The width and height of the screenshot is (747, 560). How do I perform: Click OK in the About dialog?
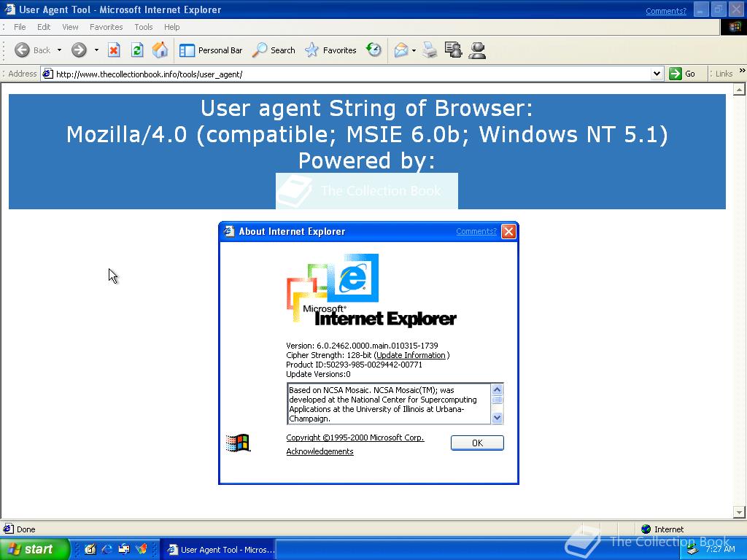pyautogui.click(x=477, y=443)
